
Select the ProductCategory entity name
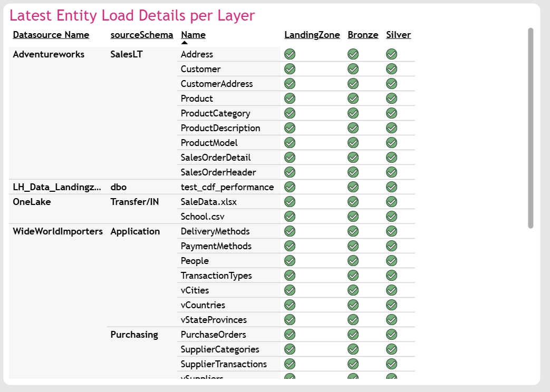point(215,113)
